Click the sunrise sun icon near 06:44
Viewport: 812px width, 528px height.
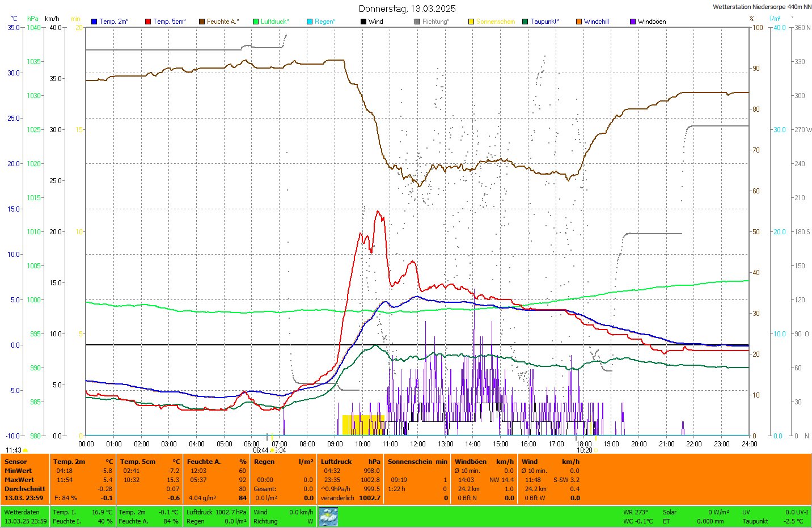tap(273, 450)
